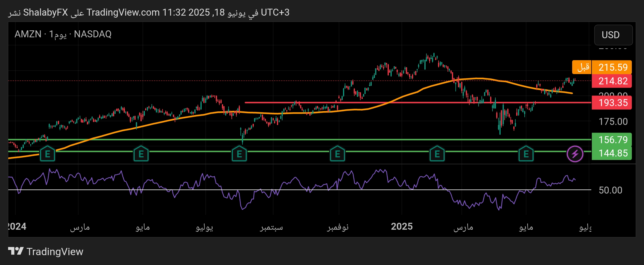This screenshot has height=265, width=644.
Task: Click the 193.35 red level price label
Action: point(612,103)
